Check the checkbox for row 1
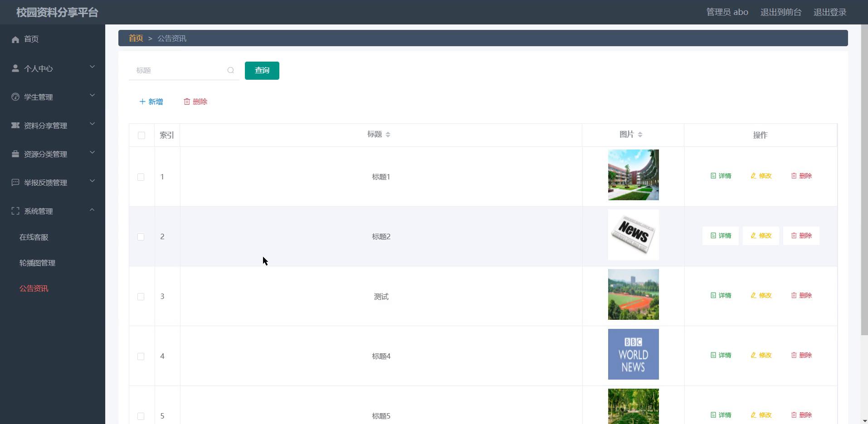Image resolution: width=868 pixels, height=424 pixels. [141, 177]
